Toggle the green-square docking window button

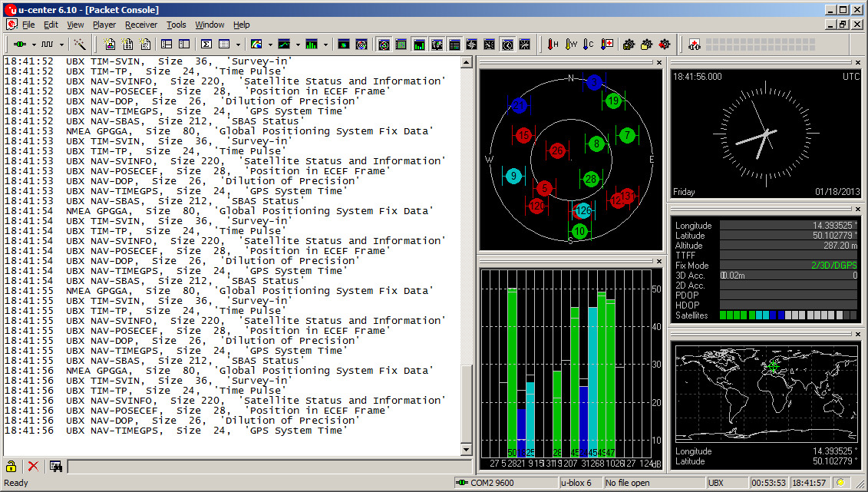(401, 45)
